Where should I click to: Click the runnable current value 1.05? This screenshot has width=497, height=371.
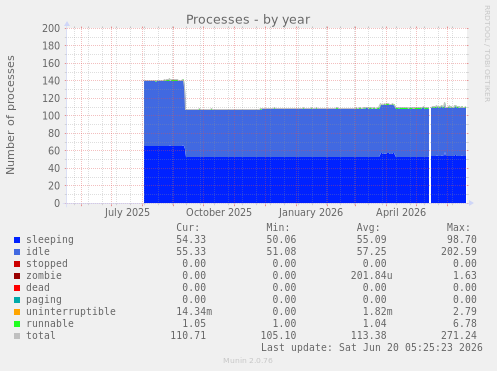(x=194, y=323)
